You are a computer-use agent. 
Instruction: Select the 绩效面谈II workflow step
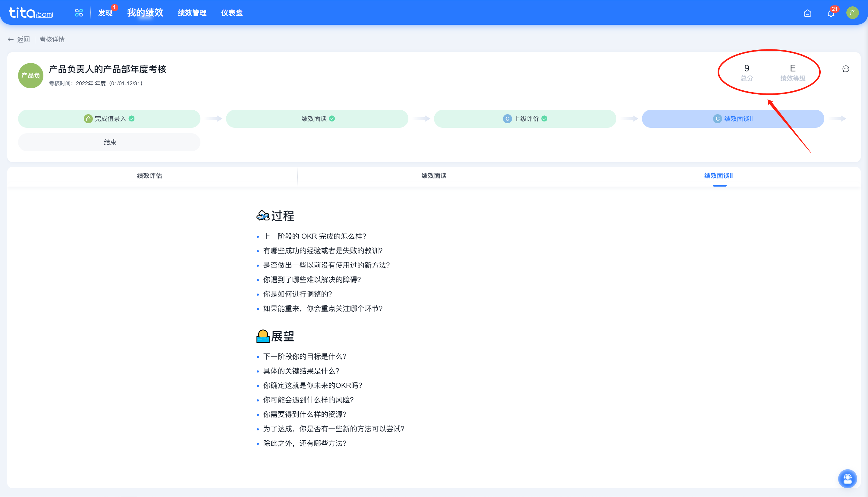(733, 118)
